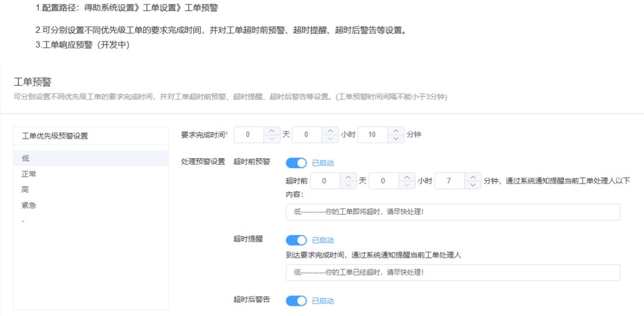Click the 超时前预警 message text field
Image resolution: width=644 pixels, height=316 pixels.
point(453,212)
